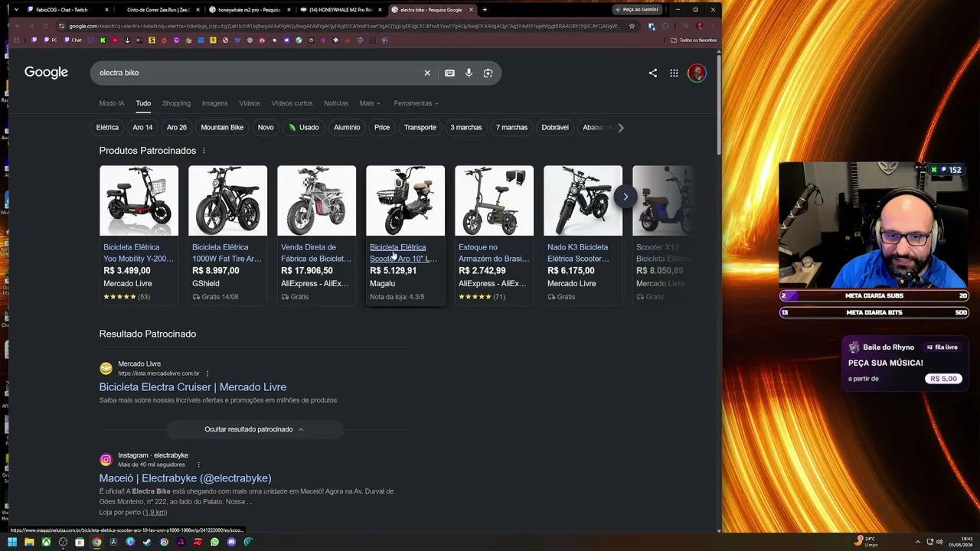Open Discord from the taskbar
Viewport: 980px width, 551px height.
click(231, 542)
